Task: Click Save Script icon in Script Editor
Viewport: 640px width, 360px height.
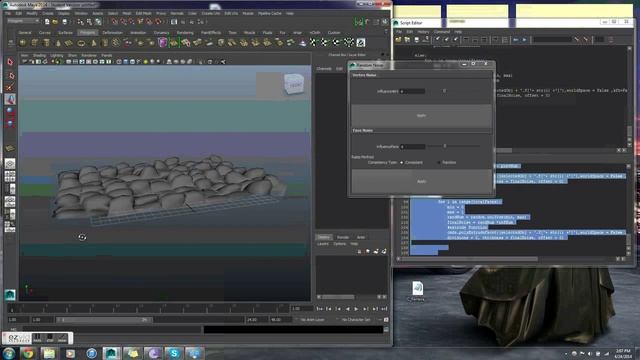Action: pyautogui.click(x=416, y=40)
